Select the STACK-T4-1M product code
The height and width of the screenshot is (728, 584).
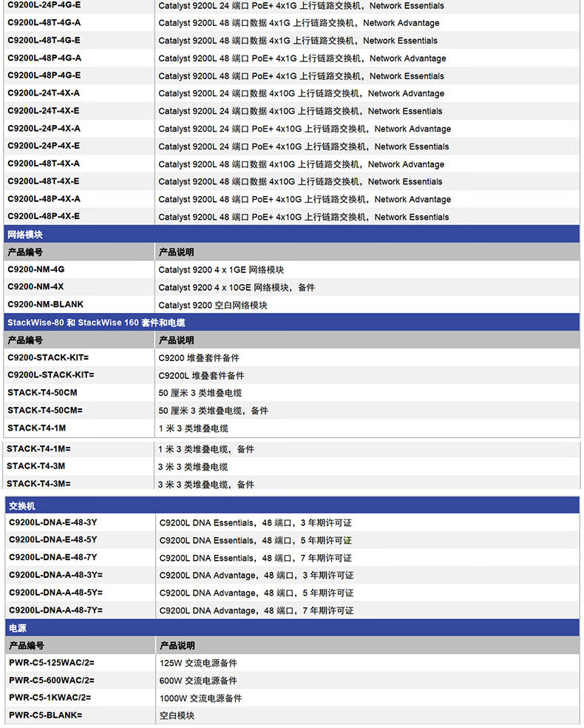pos(37,428)
